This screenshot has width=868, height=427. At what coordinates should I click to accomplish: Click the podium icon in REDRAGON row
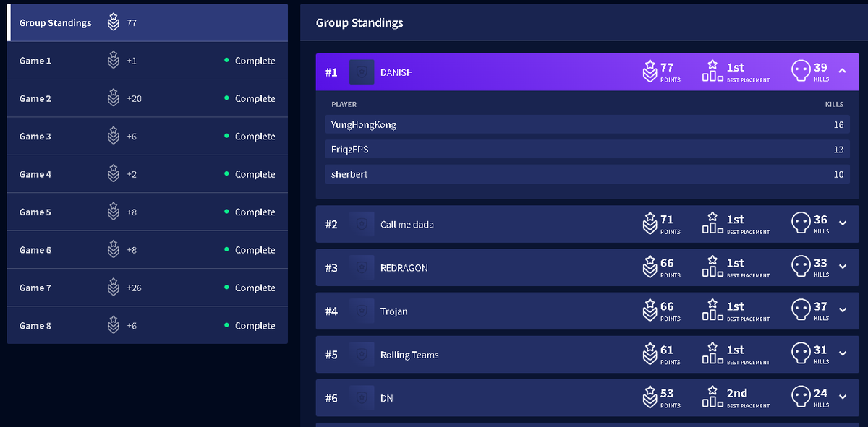[x=712, y=267]
